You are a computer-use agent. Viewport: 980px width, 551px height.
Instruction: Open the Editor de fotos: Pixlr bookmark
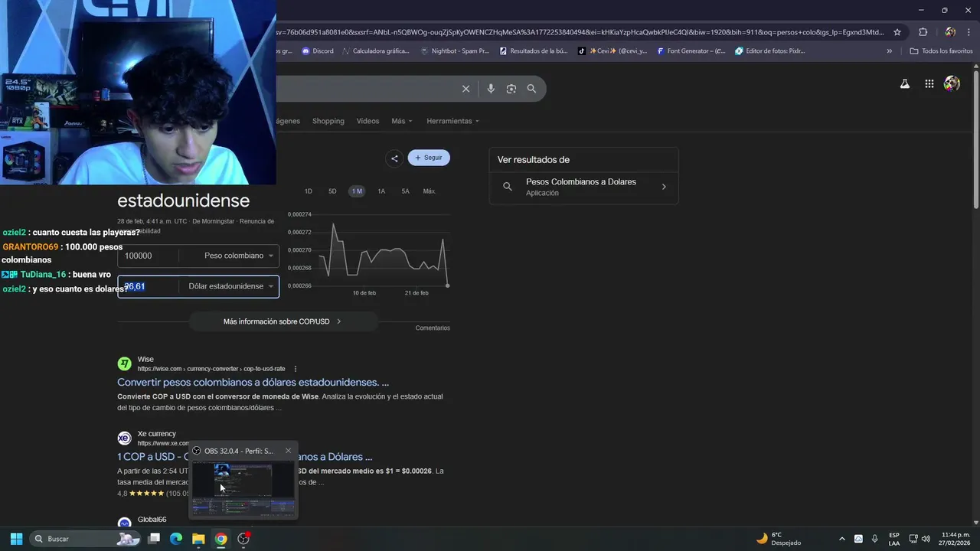(x=770, y=51)
